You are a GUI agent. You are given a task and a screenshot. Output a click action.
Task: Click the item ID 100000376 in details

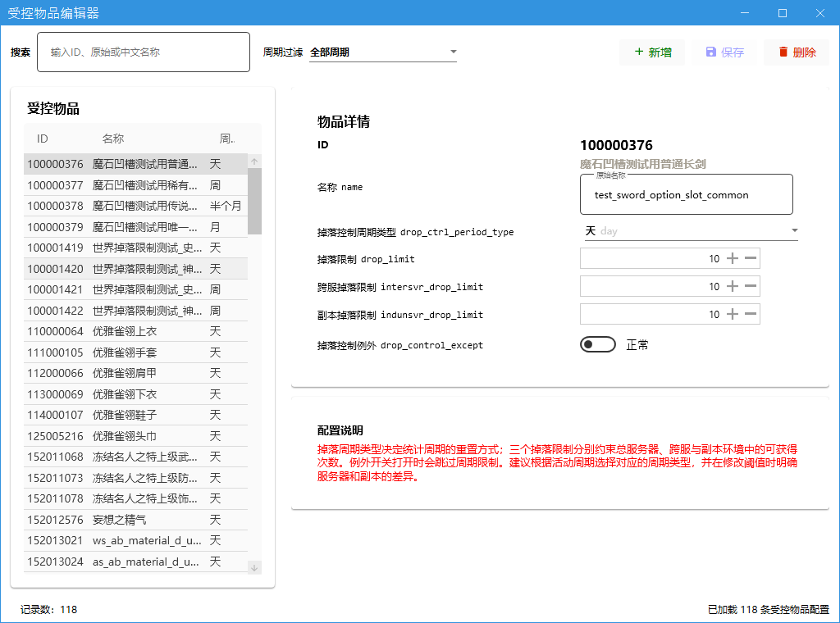click(616, 145)
